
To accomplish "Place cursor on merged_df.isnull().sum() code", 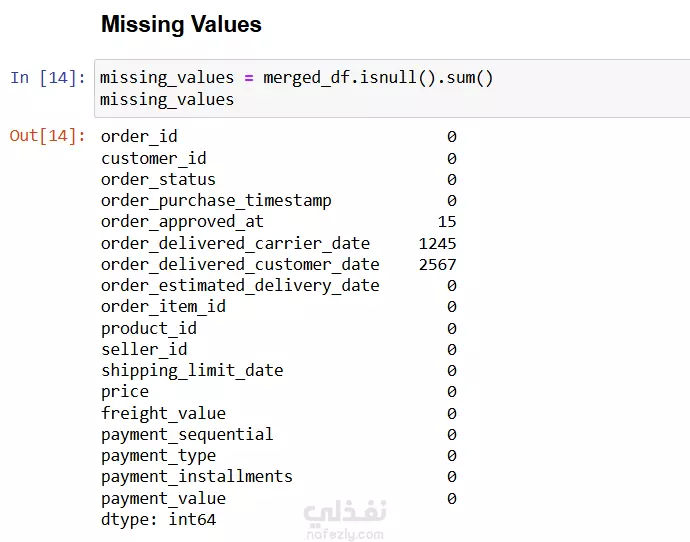I will (378, 78).
